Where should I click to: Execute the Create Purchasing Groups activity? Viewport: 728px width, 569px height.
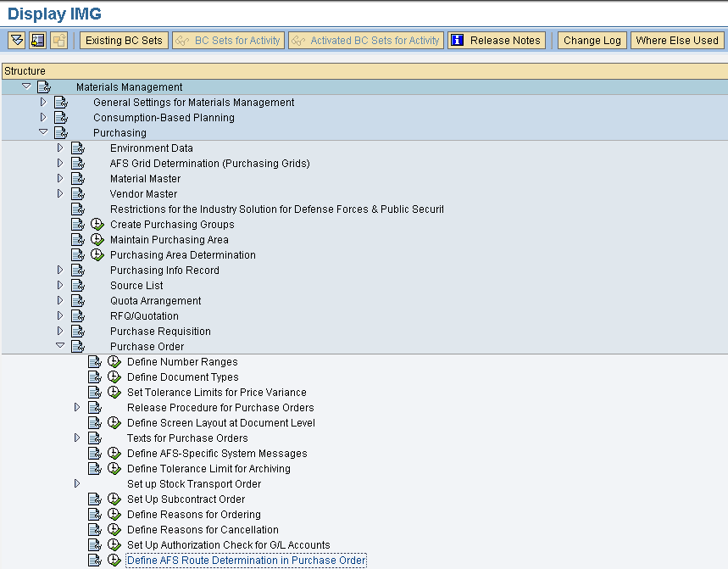point(97,224)
